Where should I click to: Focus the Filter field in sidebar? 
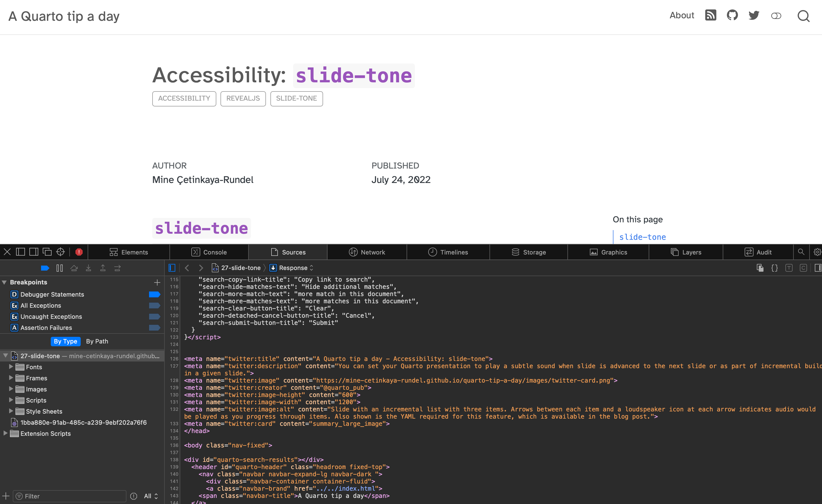[x=70, y=496]
